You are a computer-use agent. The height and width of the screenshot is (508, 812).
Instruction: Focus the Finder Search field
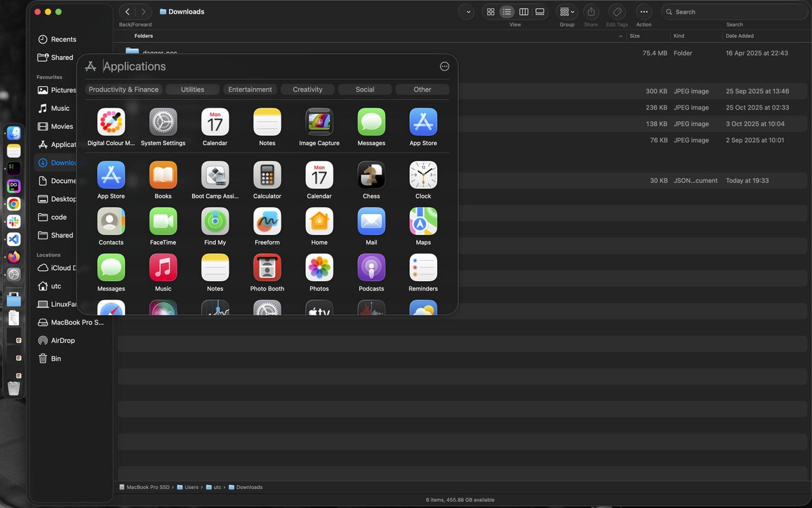[x=734, y=12]
